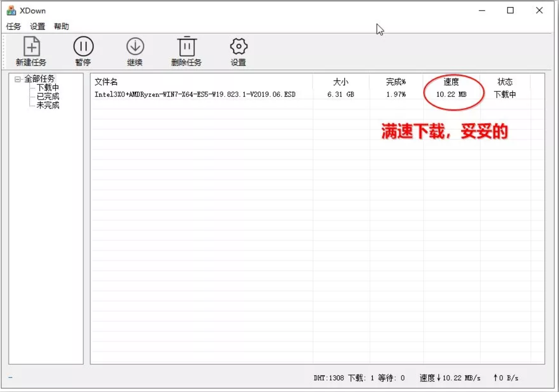Click the XDown logo in the title bar

pyautogui.click(x=12, y=10)
